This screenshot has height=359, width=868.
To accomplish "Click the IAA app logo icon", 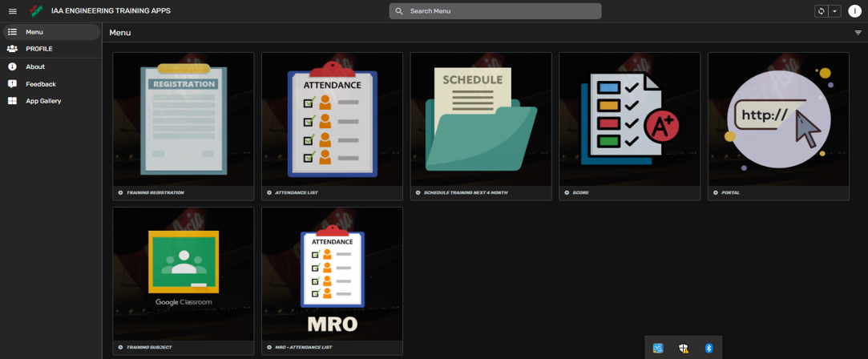I will (x=37, y=11).
